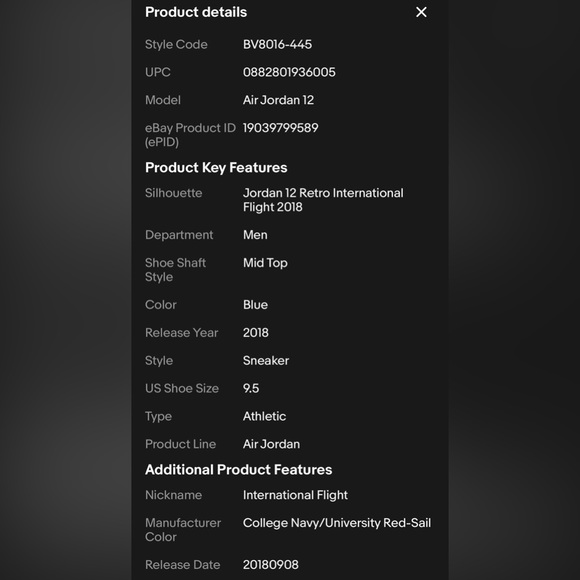Viewport: 580px width, 580px height.
Task: Click the Style value Sneaker
Action: [266, 361]
